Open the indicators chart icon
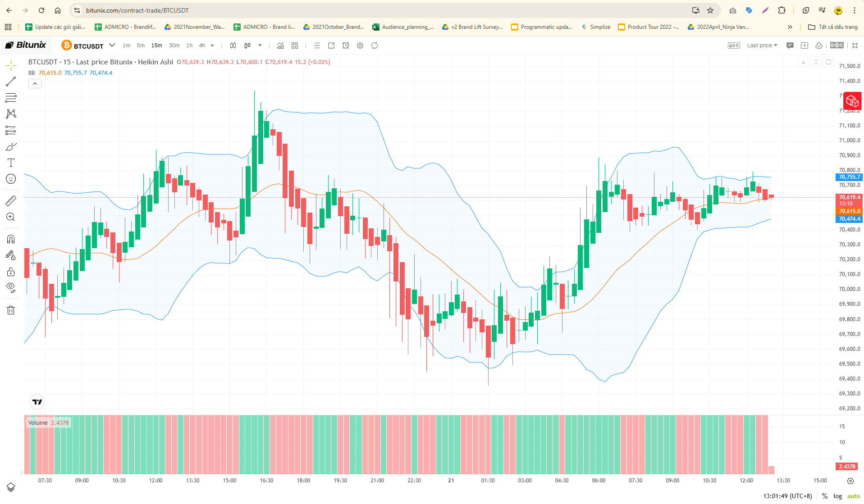This screenshot has height=504, width=864. [280, 45]
